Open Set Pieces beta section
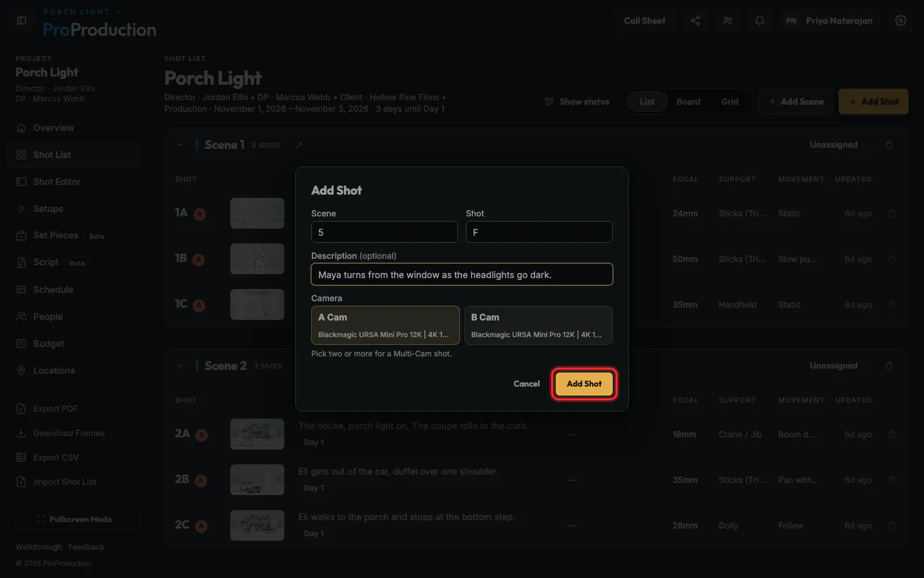The width and height of the screenshot is (924, 578). (x=74, y=236)
